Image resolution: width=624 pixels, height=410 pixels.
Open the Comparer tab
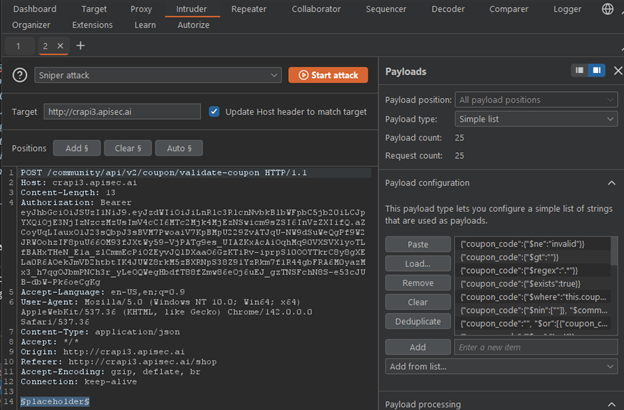pyautogui.click(x=509, y=9)
